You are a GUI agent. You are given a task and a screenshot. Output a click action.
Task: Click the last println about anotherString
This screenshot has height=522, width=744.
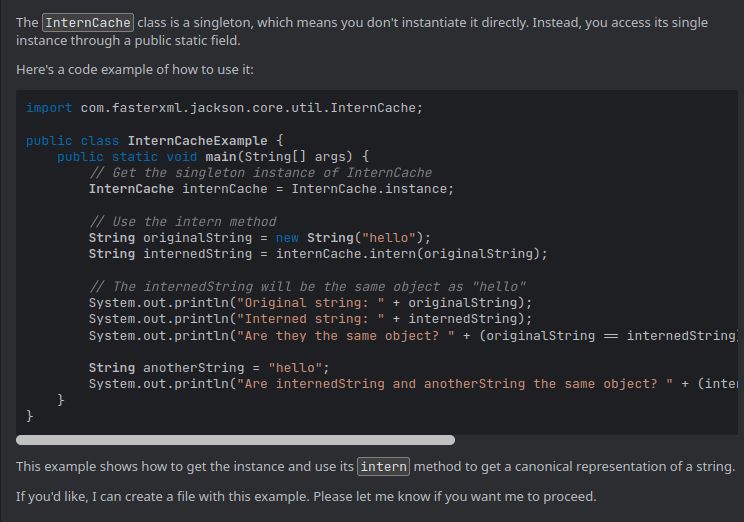[x=400, y=384]
